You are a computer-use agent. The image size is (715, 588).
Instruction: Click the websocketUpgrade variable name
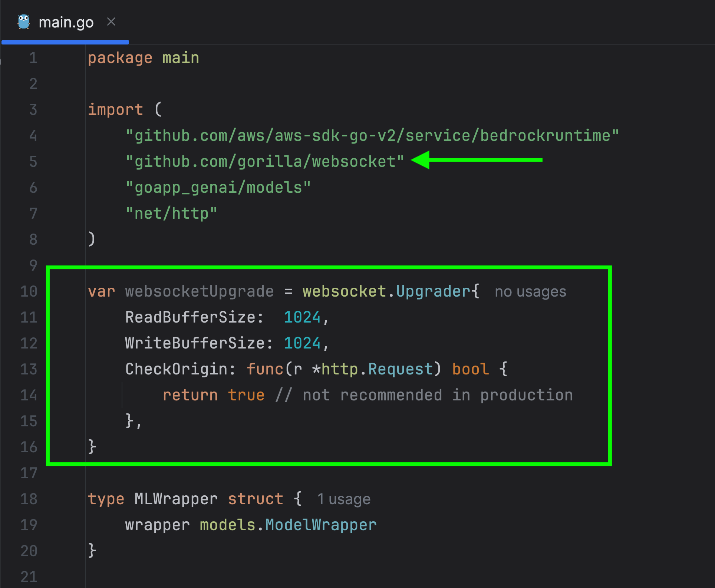click(x=200, y=291)
